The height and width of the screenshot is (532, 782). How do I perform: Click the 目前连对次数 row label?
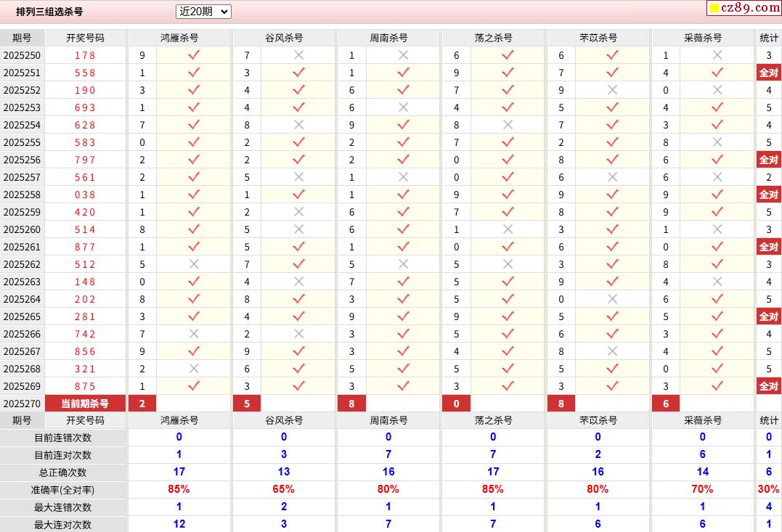[63, 455]
